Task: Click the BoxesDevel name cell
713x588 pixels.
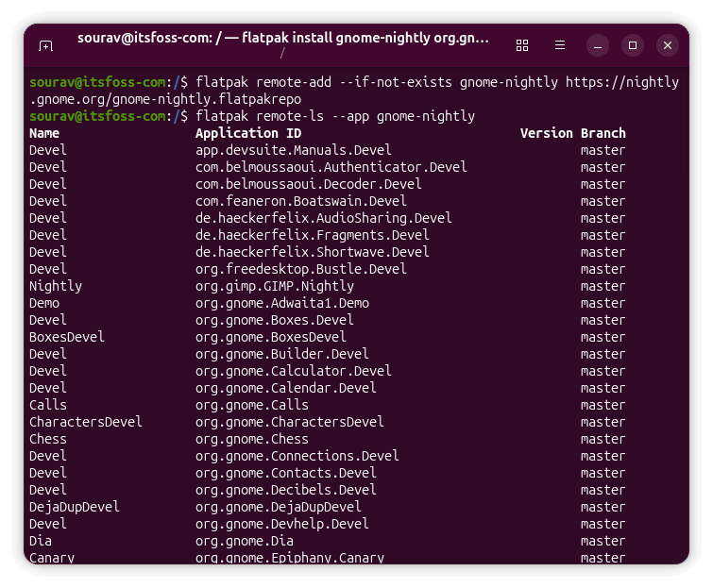Action: pyautogui.click(x=67, y=337)
